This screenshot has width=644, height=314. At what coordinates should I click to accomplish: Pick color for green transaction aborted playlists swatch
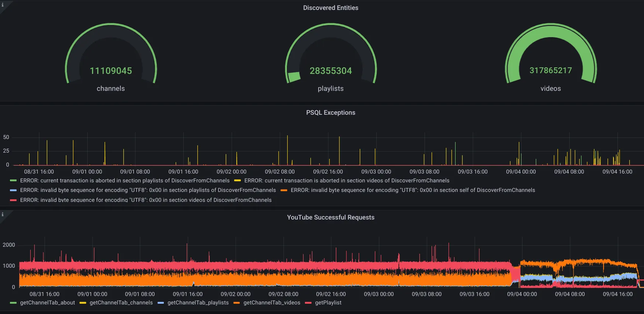[x=13, y=181]
